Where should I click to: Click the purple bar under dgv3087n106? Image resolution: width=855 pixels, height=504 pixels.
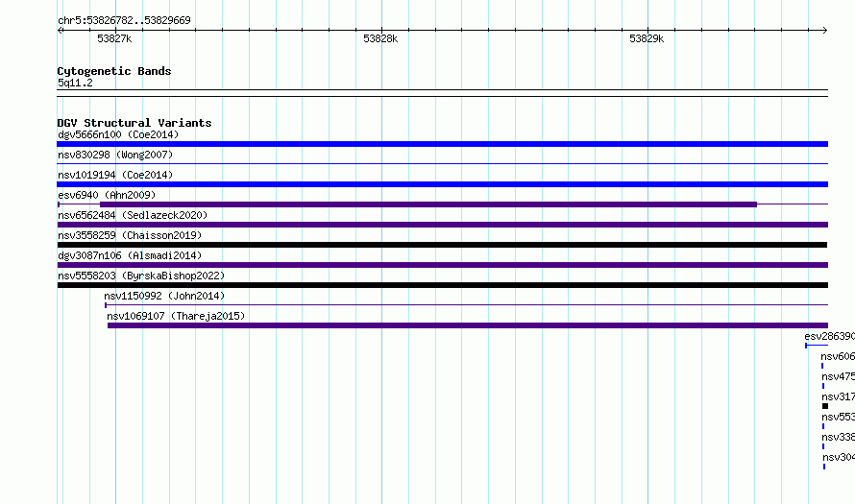pyautogui.click(x=442, y=265)
